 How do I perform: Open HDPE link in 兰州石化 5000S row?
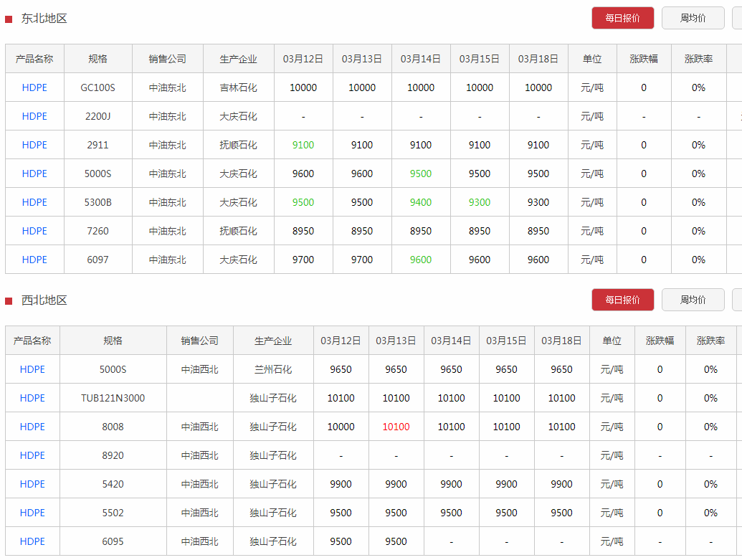(x=32, y=369)
